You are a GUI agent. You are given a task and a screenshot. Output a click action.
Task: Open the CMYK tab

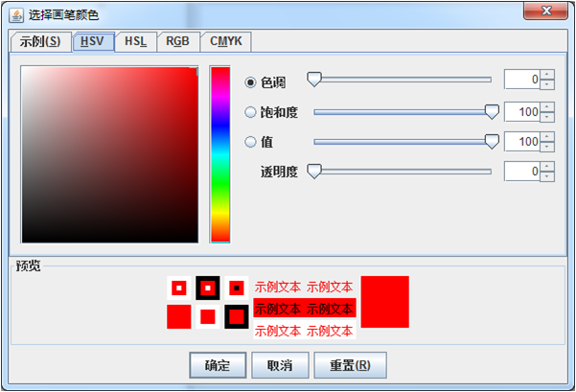coord(226,41)
